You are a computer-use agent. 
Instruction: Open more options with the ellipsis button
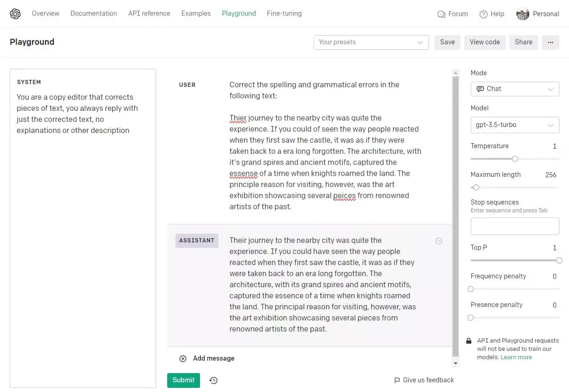click(550, 42)
